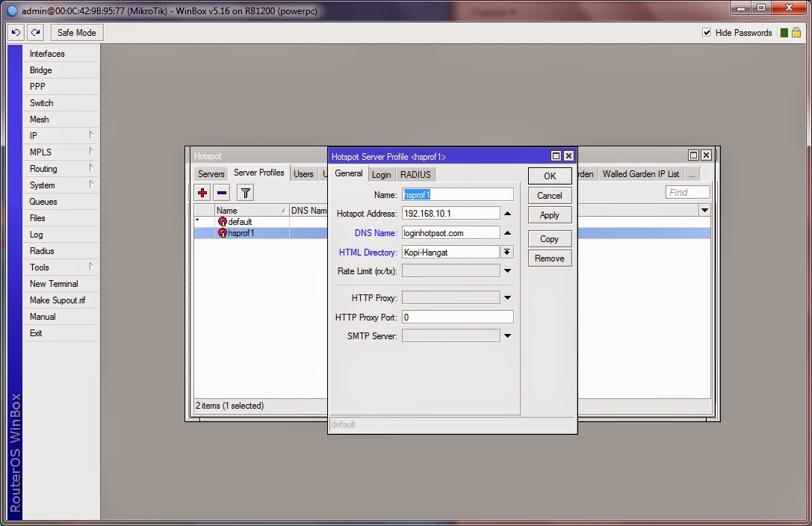This screenshot has height=526, width=812.
Task: Click Apply in the profile dialog
Action: (x=550, y=215)
